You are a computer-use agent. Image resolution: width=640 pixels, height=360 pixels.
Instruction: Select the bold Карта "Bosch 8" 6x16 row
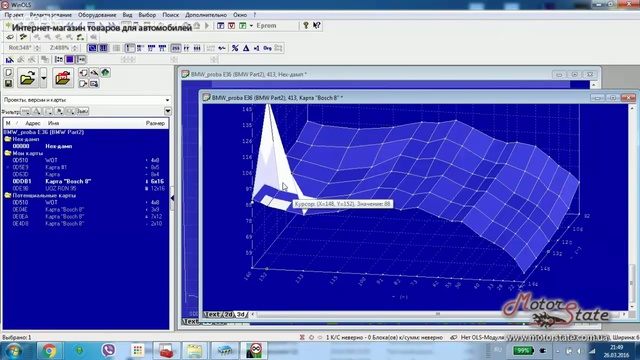coord(86,181)
